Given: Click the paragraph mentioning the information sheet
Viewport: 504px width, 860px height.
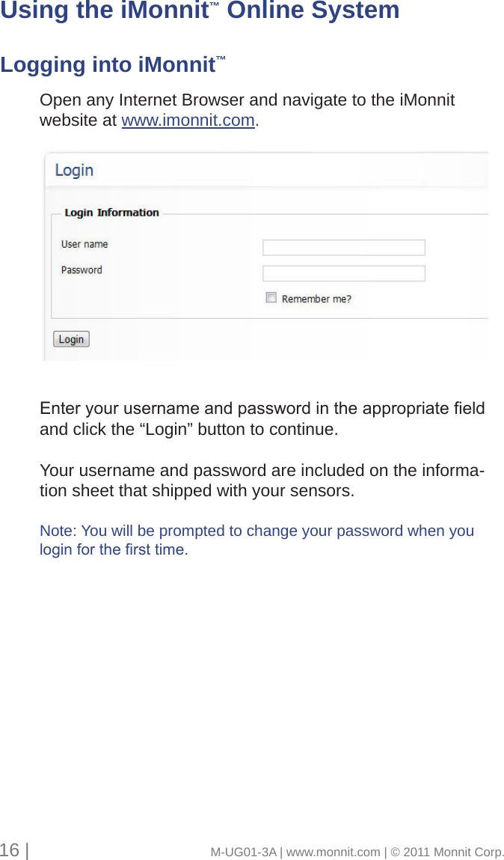Looking at the screenshot, I should [x=260, y=481].
